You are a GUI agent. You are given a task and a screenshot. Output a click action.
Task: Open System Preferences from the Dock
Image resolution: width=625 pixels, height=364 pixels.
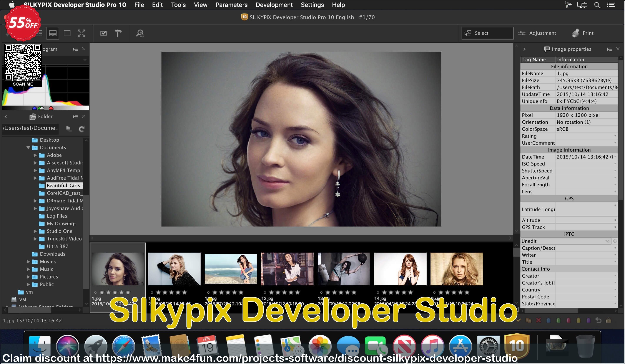[x=489, y=346]
